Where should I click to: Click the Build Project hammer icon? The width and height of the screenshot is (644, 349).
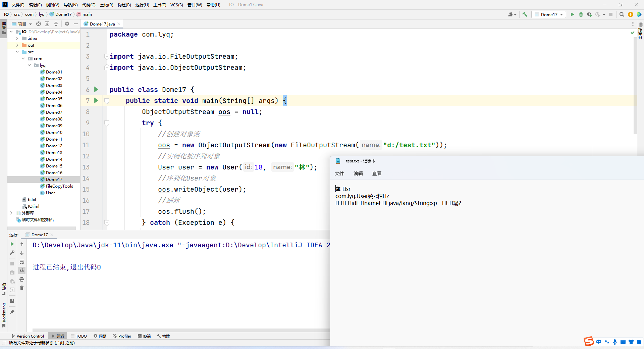tap(525, 14)
